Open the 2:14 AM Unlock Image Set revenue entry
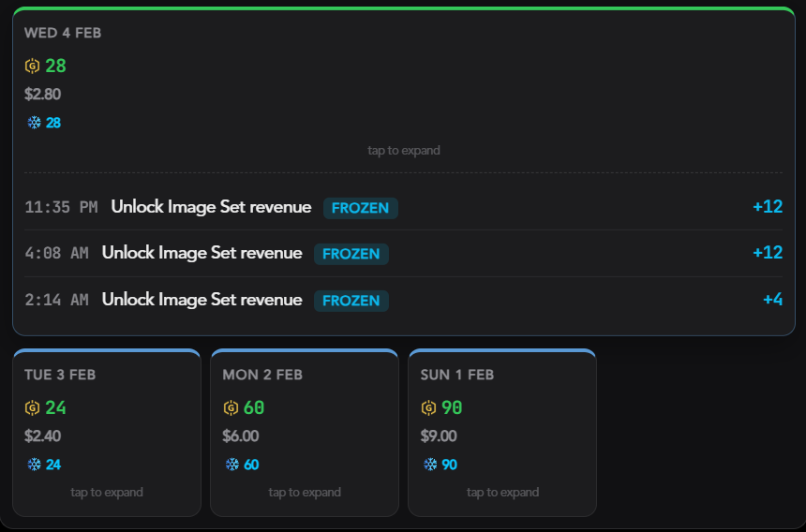Image resolution: width=806 pixels, height=532 pixels. pos(201,300)
